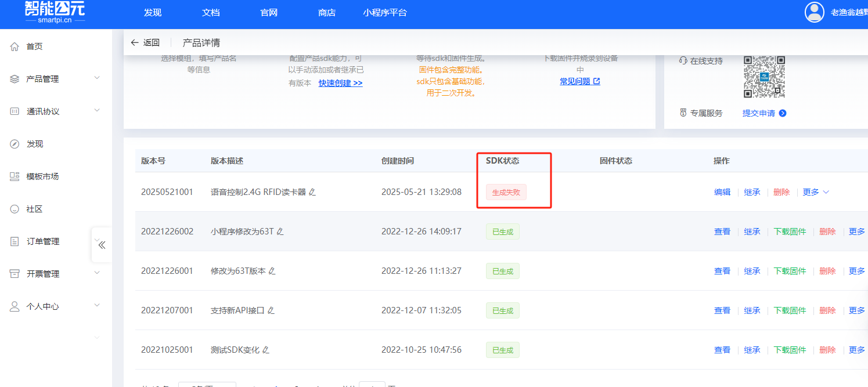Expand the 产品管理 sidebar section

click(x=96, y=77)
